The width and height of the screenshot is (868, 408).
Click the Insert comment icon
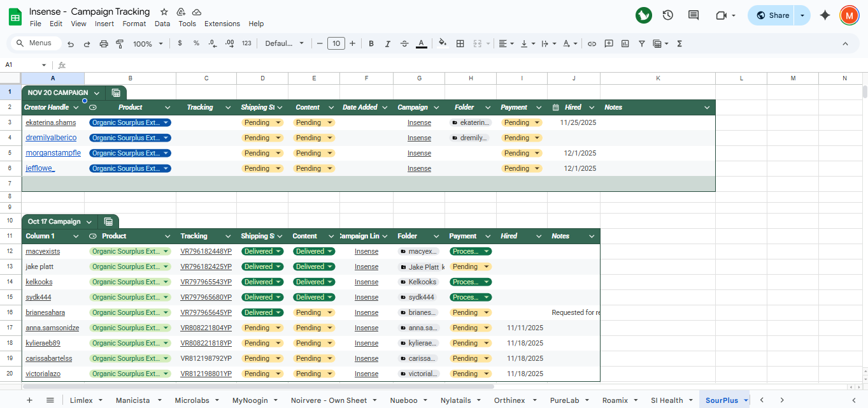pos(609,43)
